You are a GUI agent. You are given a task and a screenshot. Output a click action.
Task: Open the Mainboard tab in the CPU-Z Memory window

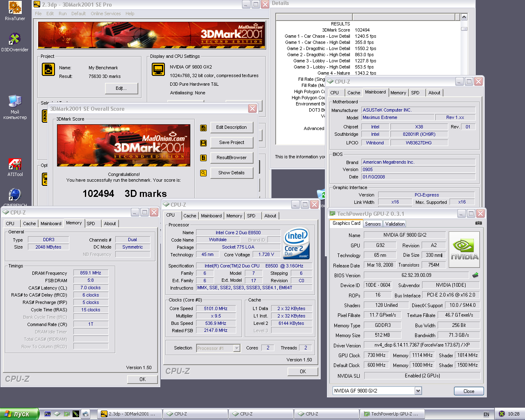pyautogui.click(x=51, y=224)
